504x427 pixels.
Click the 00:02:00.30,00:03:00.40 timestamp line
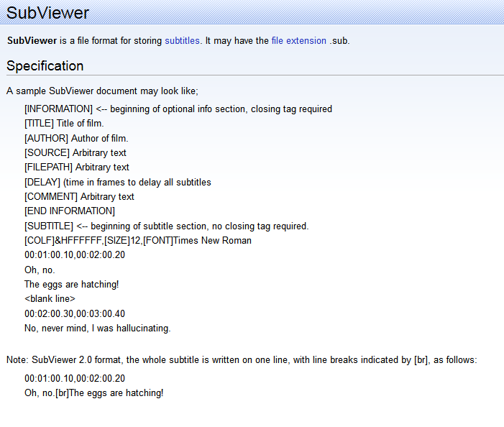click(x=75, y=313)
